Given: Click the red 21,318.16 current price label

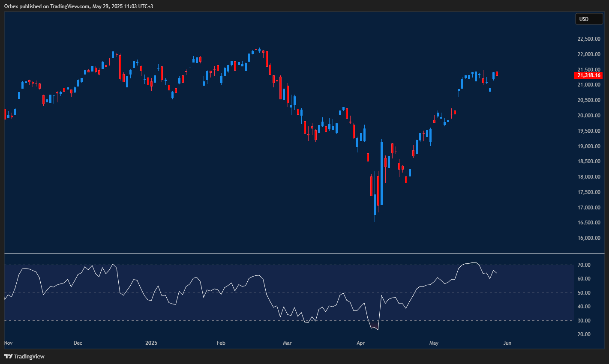Looking at the screenshot, I should pyautogui.click(x=589, y=75).
